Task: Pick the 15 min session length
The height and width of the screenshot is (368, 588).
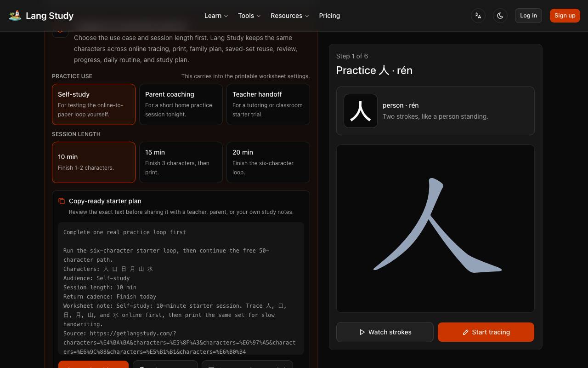Action: point(181,162)
